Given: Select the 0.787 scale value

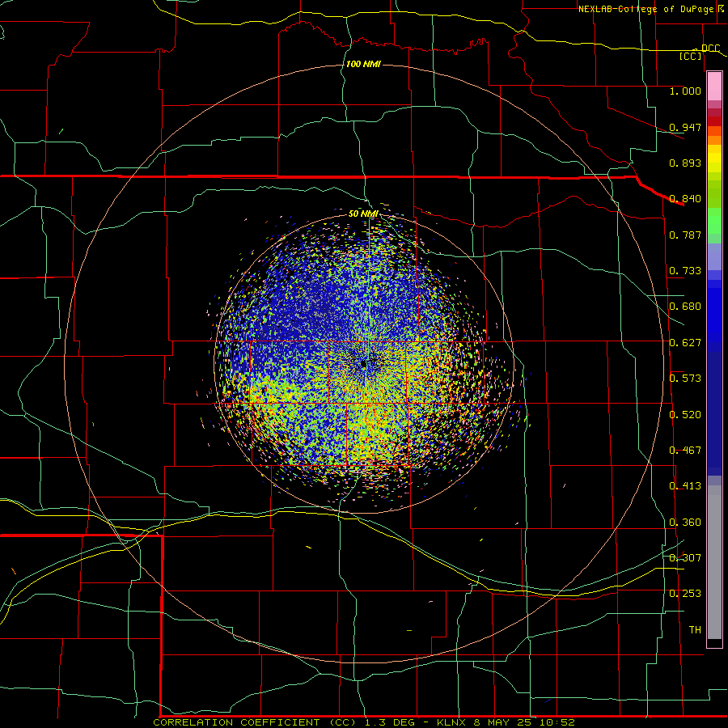Looking at the screenshot, I should coord(685,235).
